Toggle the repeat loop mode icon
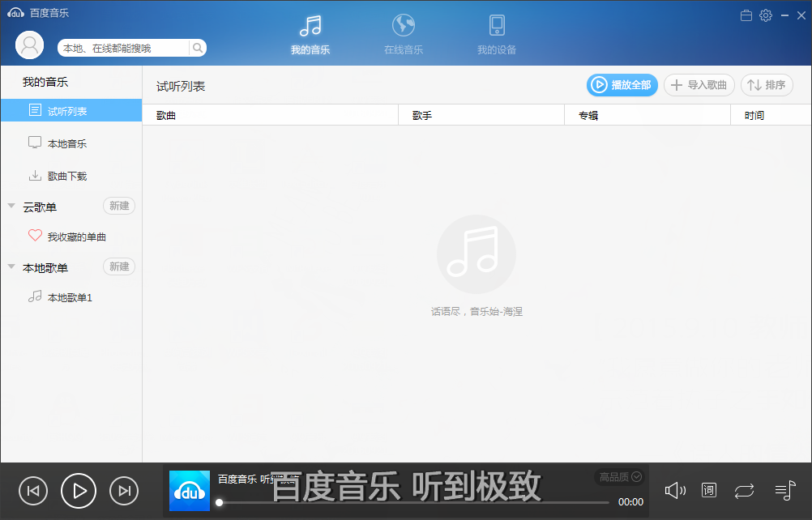This screenshot has height=520, width=812. pos(744,491)
